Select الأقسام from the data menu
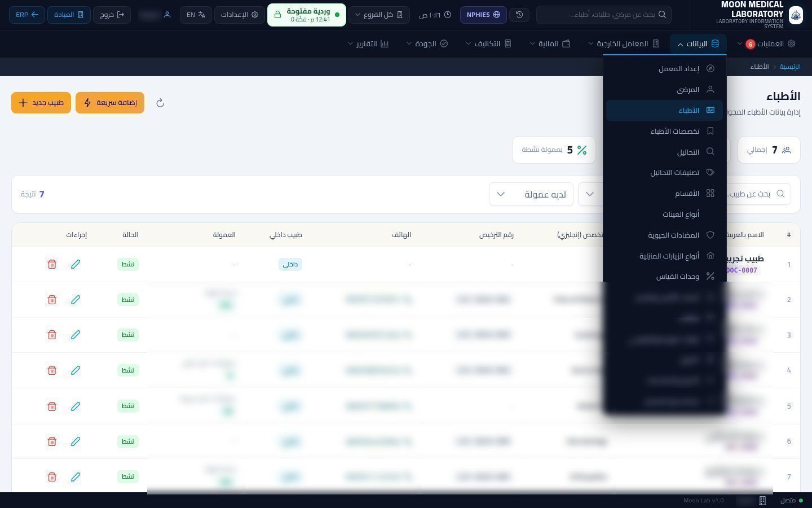This screenshot has height=508, width=812. (x=664, y=194)
